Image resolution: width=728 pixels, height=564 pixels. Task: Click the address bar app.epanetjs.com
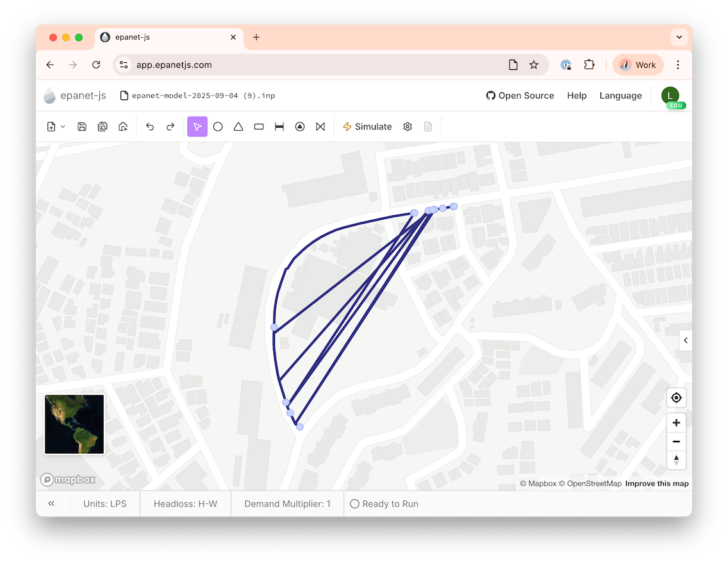tap(174, 65)
